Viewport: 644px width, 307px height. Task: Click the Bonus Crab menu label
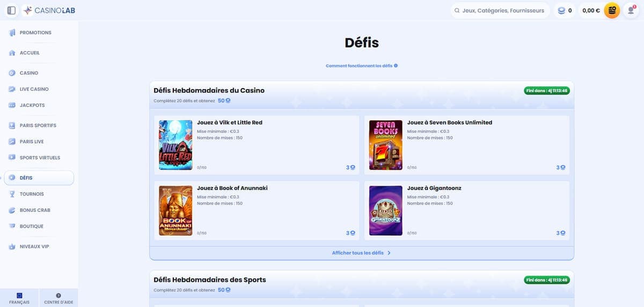coord(35,210)
